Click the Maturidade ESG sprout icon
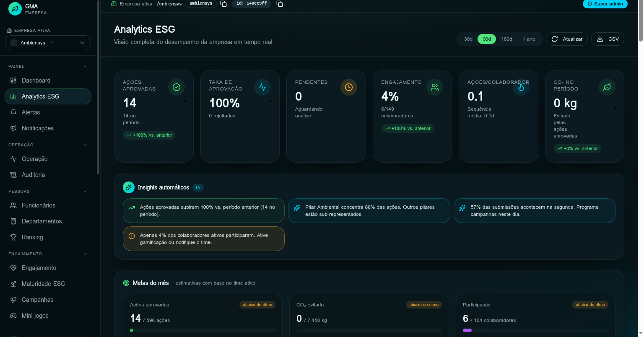Image resolution: width=644 pixels, height=337 pixels. click(13, 284)
